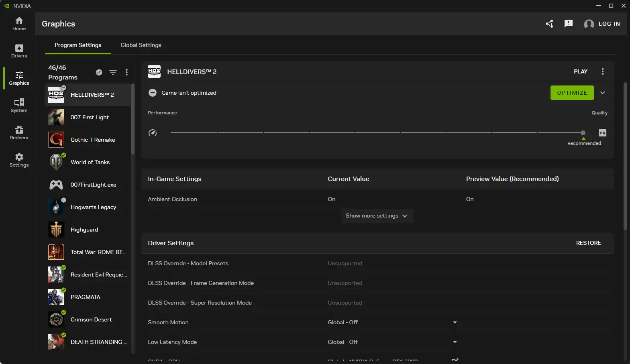This screenshot has width=630, height=364.
Task: Select 007 First Light thumbnail
Action: 56,117
